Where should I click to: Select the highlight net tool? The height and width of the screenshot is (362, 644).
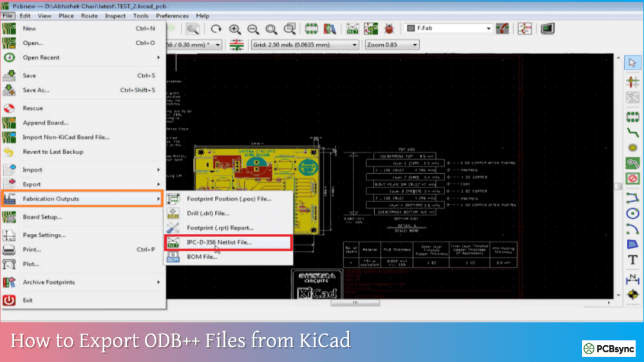[x=632, y=82]
